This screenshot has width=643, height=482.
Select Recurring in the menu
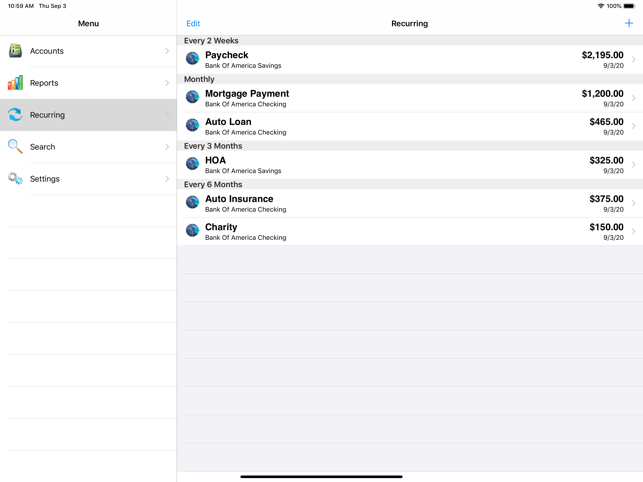click(x=88, y=115)
